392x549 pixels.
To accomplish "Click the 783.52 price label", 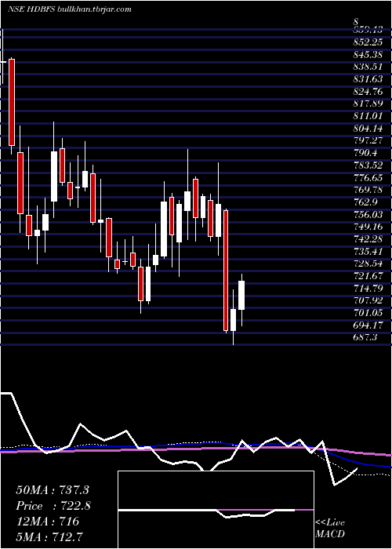I will click(x=368, y=165).
